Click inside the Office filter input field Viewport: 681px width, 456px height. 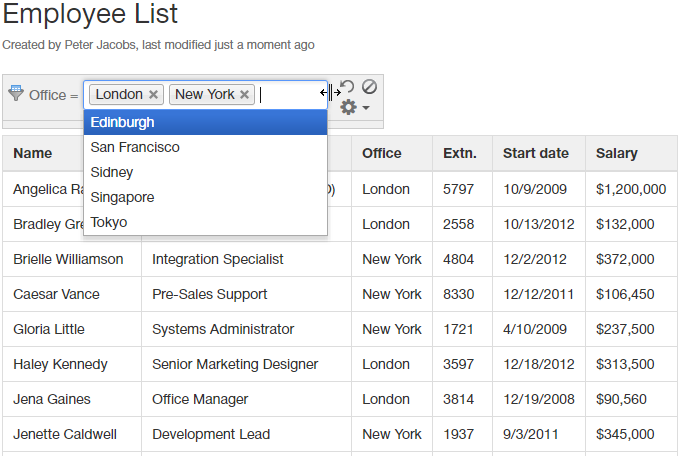pos(288,95)
